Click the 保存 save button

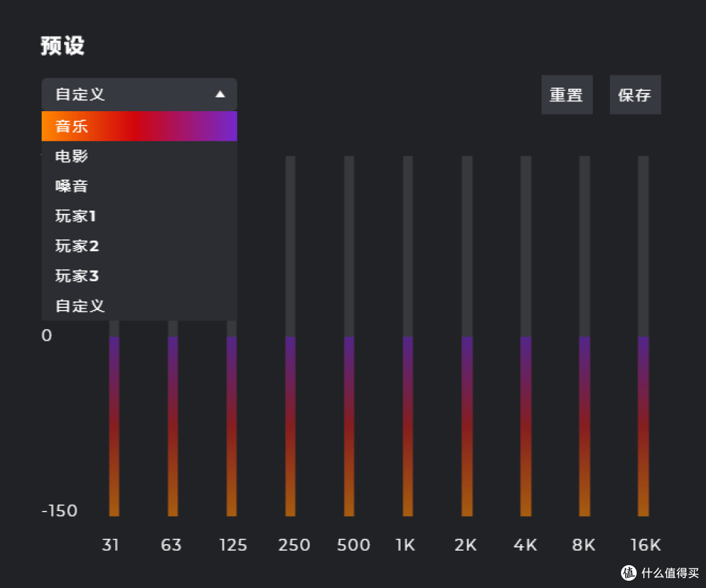pyautogui.click(x=635, y=94)
